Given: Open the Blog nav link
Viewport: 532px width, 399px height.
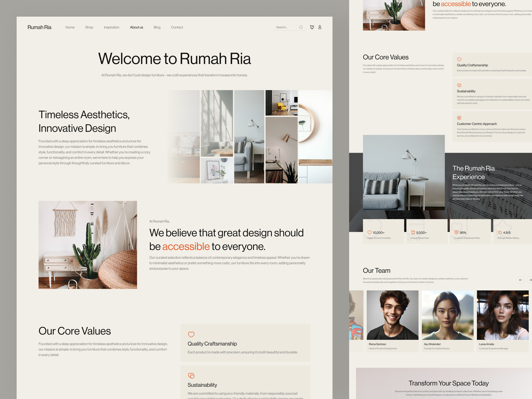Looking at the screenshot, I should point(157,27).
